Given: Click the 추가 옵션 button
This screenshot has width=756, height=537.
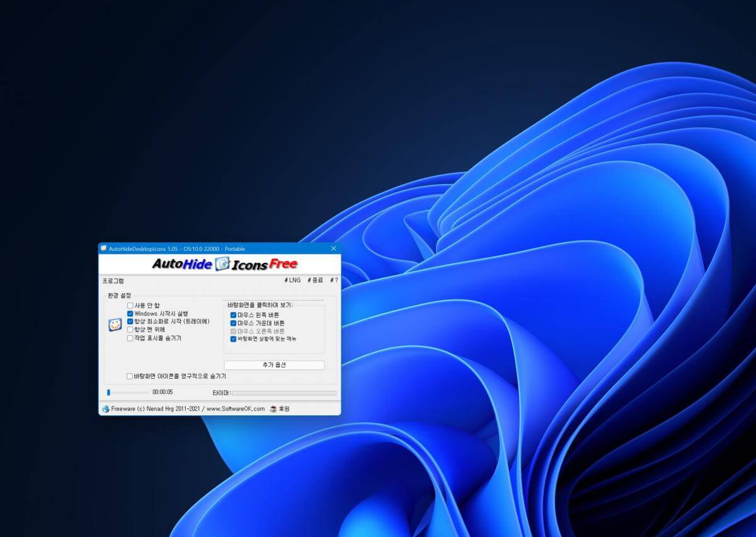Looking at the screenshot, I should tap(274, 366).
